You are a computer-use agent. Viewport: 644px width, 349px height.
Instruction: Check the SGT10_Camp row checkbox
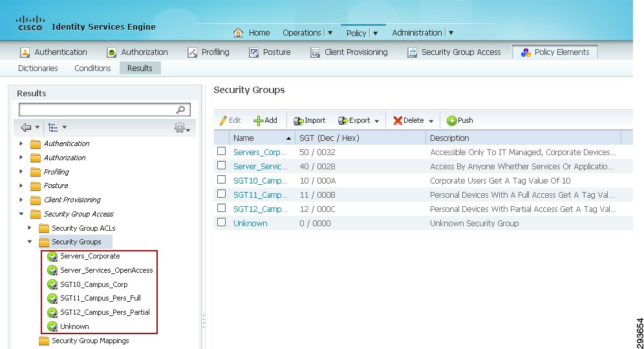pyautogui.click(x=221, y=180)
